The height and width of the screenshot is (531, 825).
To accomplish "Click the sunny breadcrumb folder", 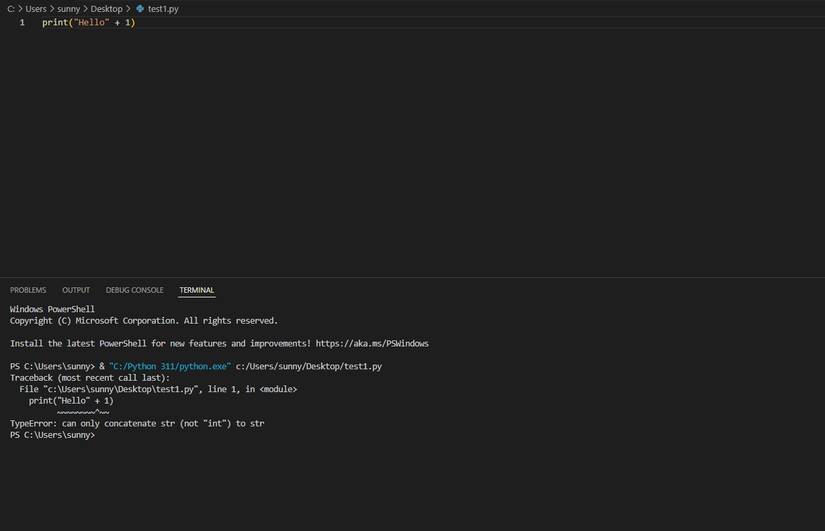I will point(68,9).
